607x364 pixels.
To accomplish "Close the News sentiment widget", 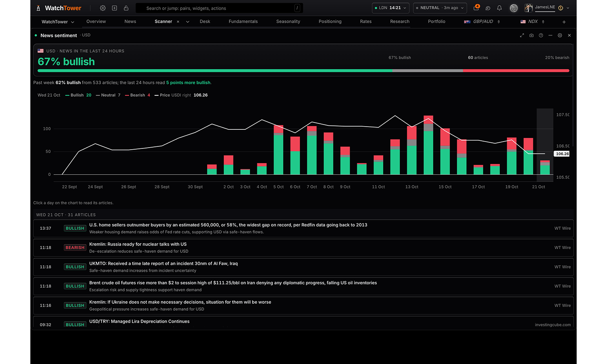I will pos(569,36).
